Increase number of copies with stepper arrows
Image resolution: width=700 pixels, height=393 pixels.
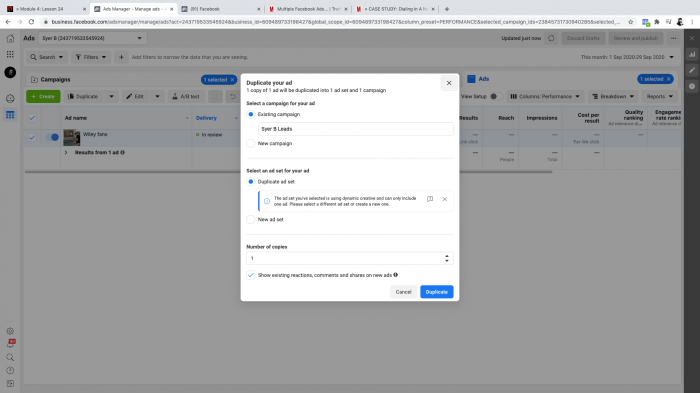(446, 256)
